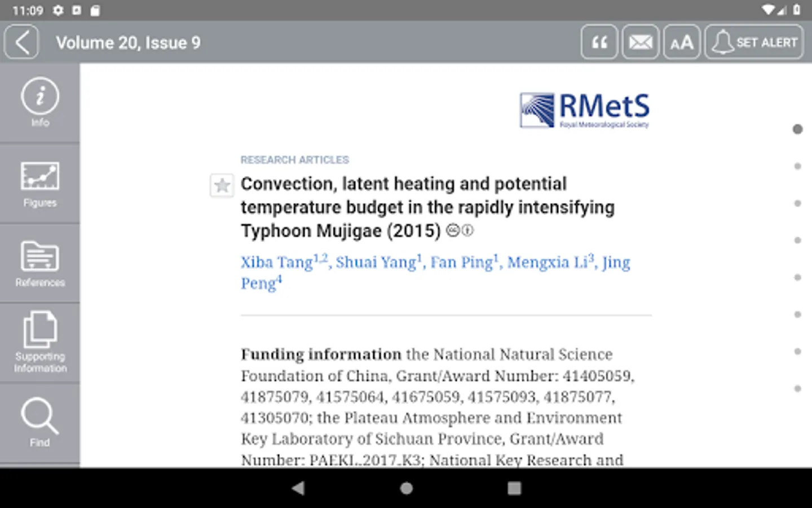Tap the status bar Wi-Fi icon

click(x=768, y=10)
